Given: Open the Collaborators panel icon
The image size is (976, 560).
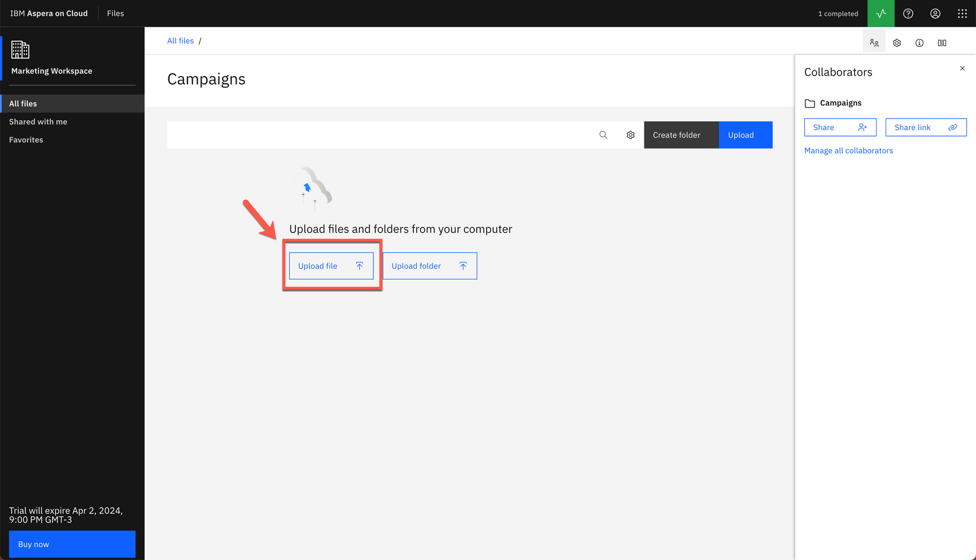Looking at the screenshot, I should coord(874,42).
